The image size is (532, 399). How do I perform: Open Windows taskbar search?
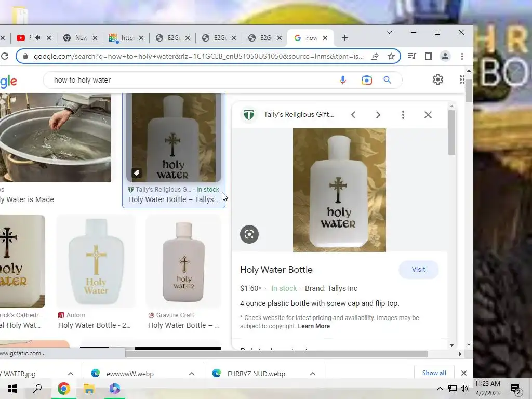37,389
